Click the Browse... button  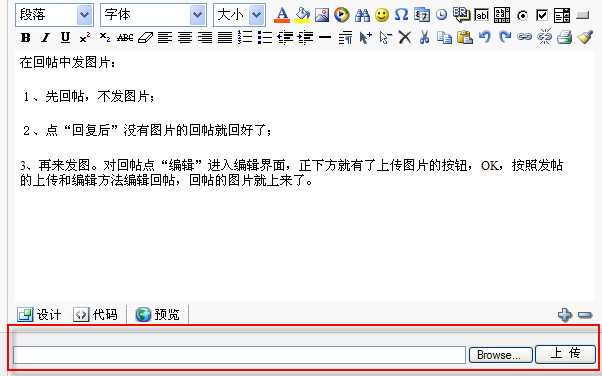tap(501, 355)
